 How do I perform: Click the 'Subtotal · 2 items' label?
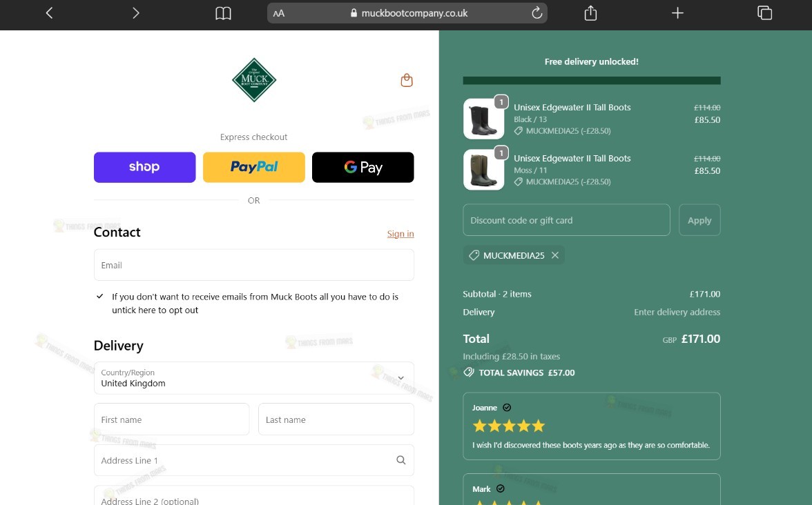(x=497, y=294)
